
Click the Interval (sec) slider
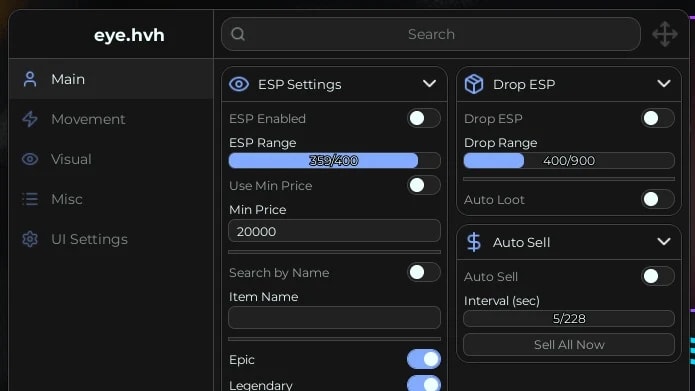click(569, 318)
